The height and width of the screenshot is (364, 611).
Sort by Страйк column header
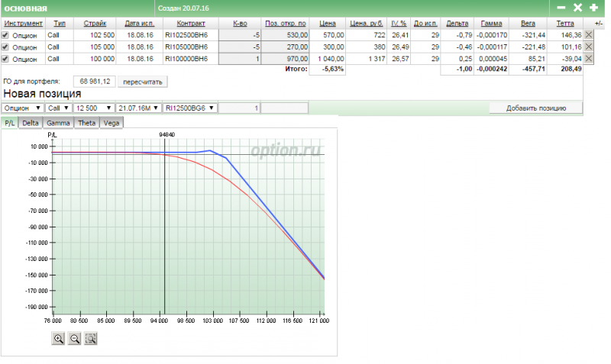pos(95,24)
